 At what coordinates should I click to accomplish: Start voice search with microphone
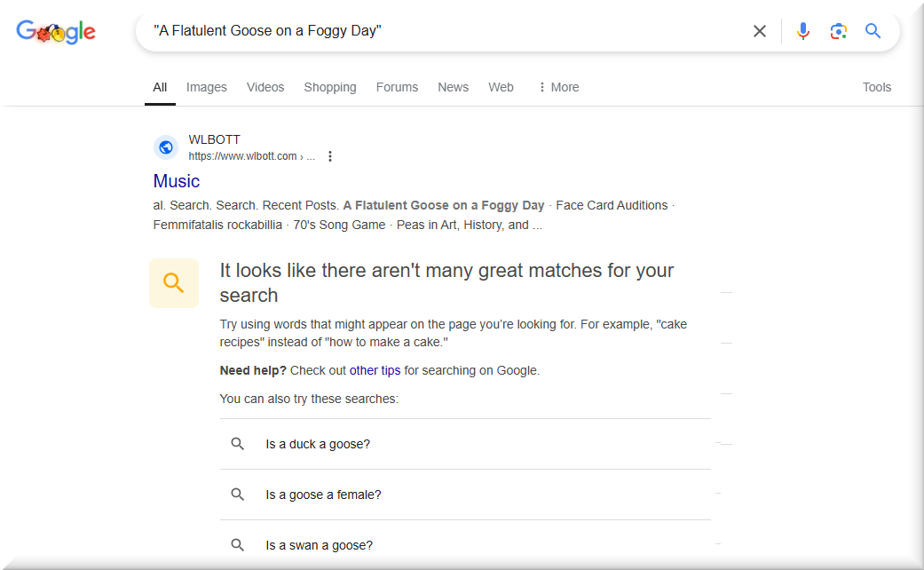tap(803, 31)
